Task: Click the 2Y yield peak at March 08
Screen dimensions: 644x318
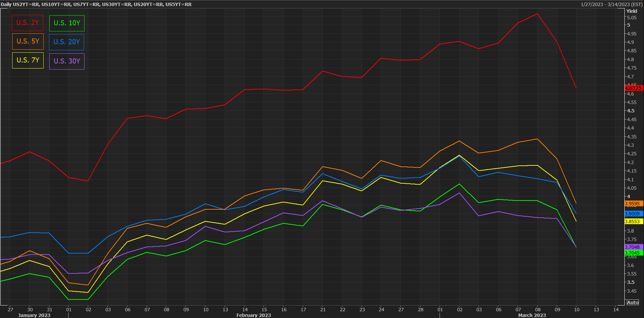Action: [x=537, y=14]
